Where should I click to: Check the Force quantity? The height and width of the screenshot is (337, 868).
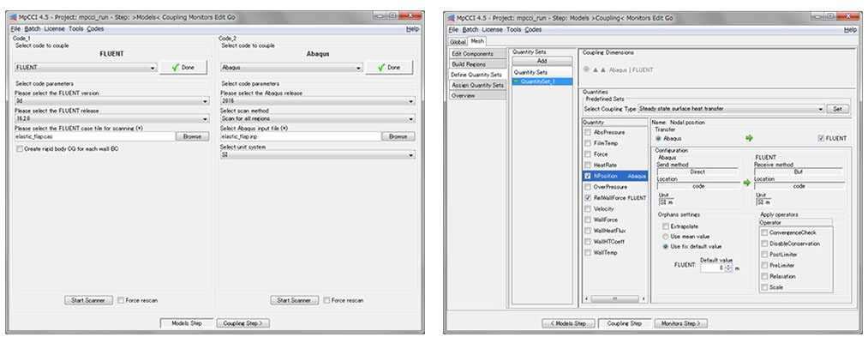tap(587, 154)
